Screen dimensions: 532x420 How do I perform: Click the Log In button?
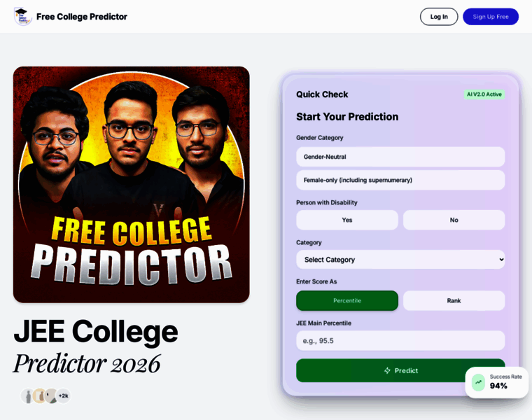439,17
